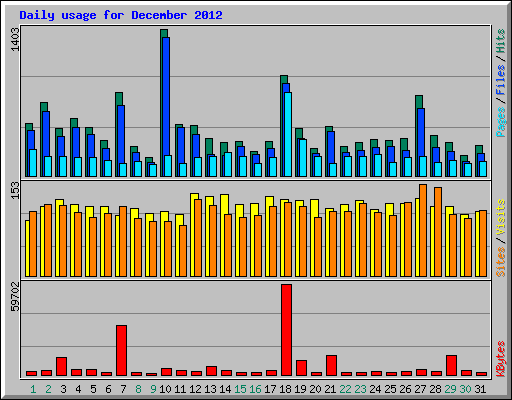Click the day 23 axis label
The height and width of the screenshot is (400, 512).
click(360, 389)
